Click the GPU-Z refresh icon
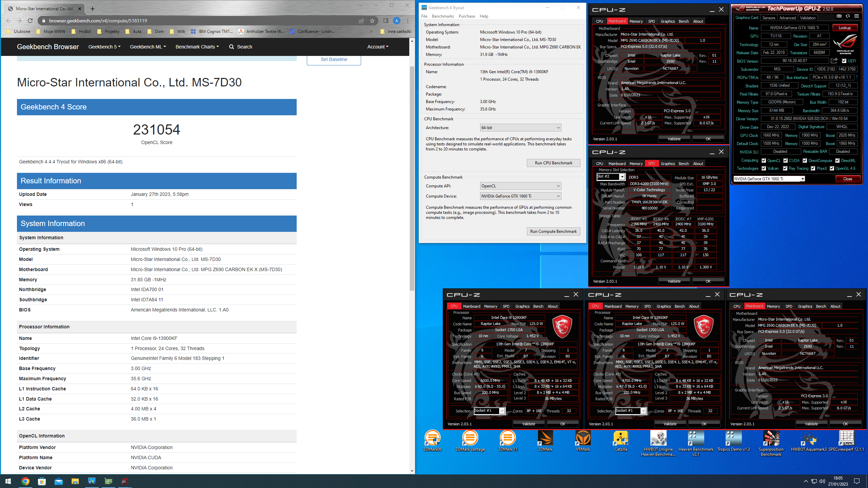The height and width of the screenshot is (488, 868). [848, 16]
